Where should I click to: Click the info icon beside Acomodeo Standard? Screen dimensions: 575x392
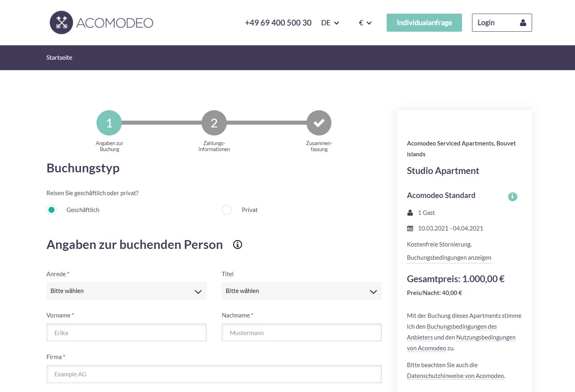[512, 196]
